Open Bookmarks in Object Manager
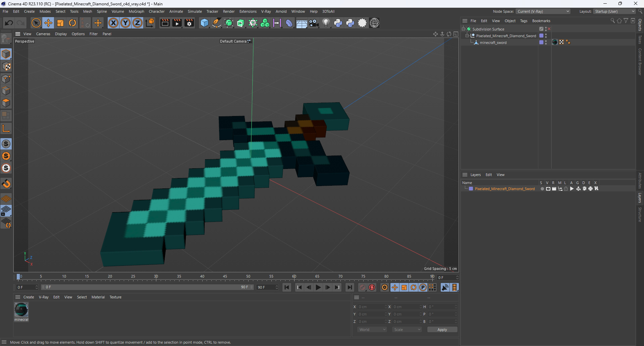This screenshot has height=346, width=644. point(541,21)
